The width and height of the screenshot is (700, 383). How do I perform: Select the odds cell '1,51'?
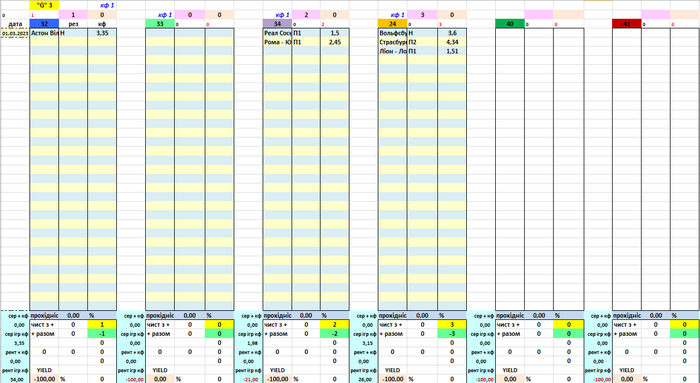click(452, 51)
